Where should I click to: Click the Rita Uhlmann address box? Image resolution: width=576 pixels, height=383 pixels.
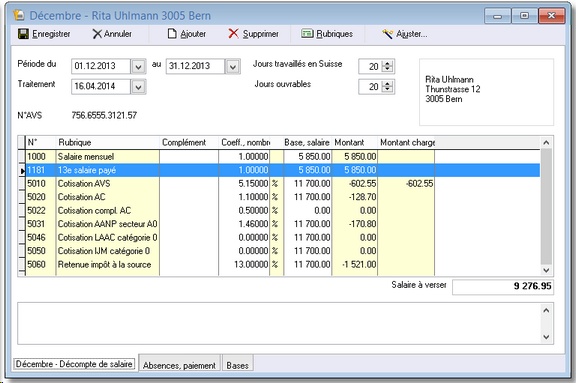pos(486,92)
